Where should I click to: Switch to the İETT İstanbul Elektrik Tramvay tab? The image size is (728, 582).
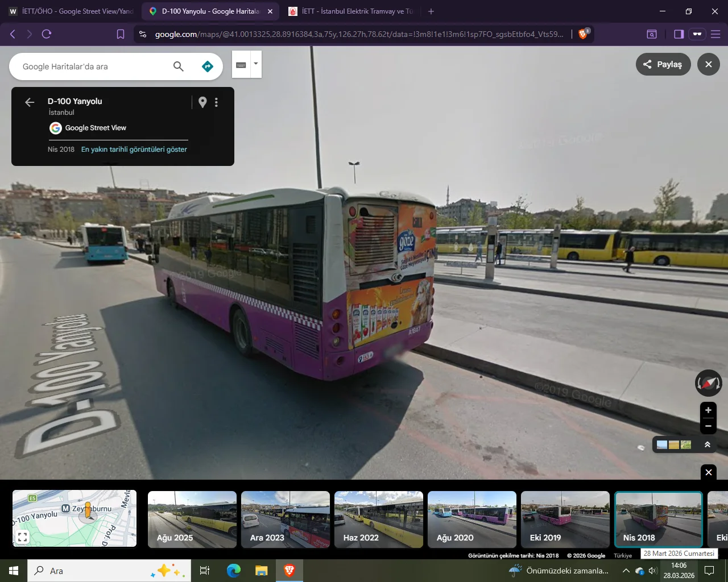[351, 11]
